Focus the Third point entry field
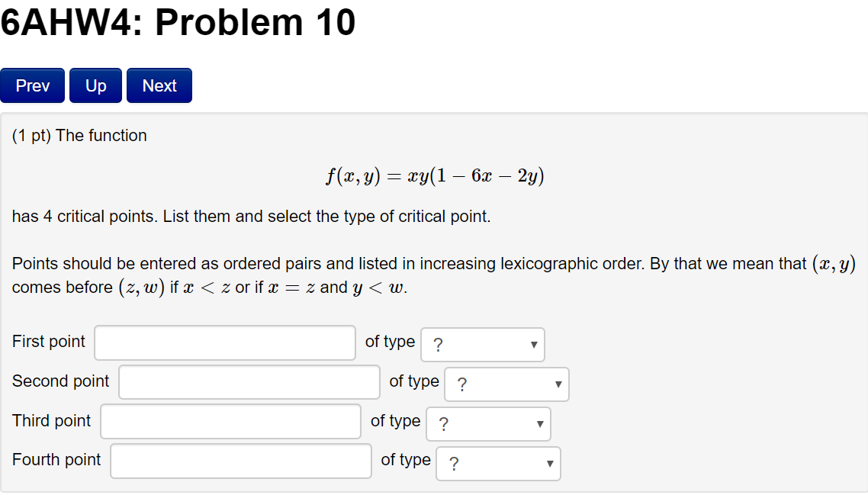This screenshot has height=495, width=868. (x=230, y=421)
